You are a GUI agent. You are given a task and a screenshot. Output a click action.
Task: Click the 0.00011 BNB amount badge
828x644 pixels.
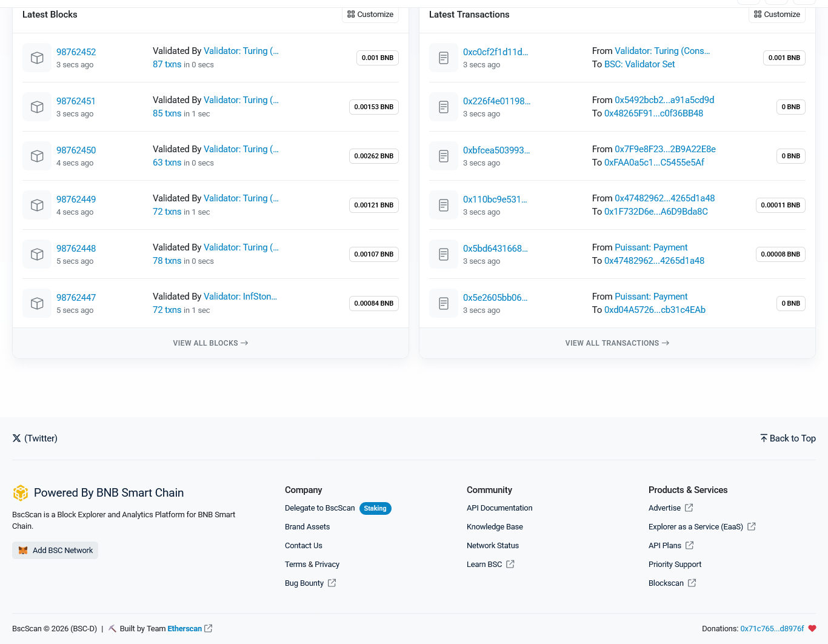click(781, 205)
